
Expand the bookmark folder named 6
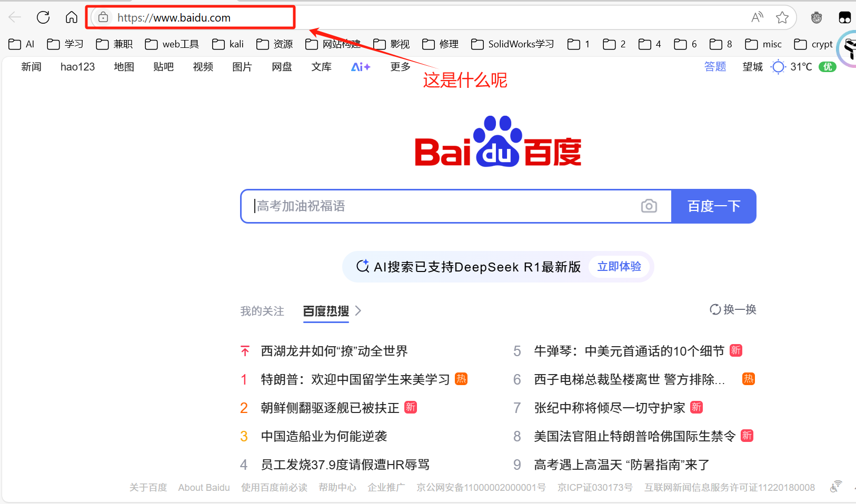pyautogui.click(x=685, y=44)
